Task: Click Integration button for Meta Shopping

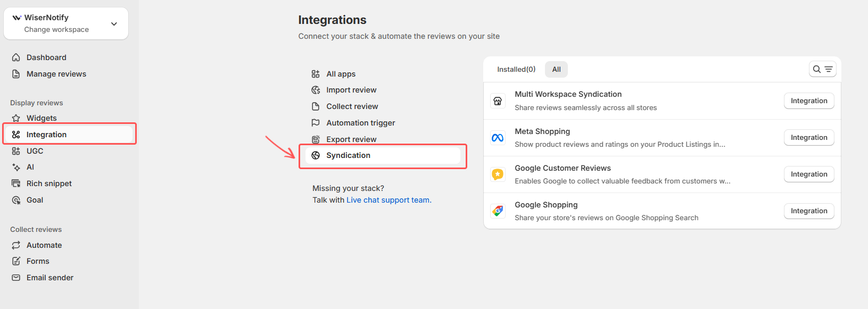Action: pos(808,138)
